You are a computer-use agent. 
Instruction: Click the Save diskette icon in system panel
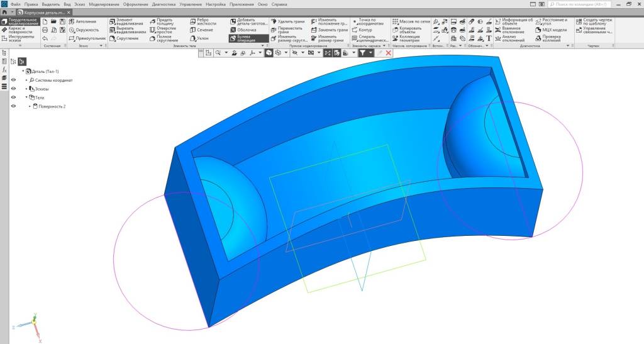click(x=62, y=21)
